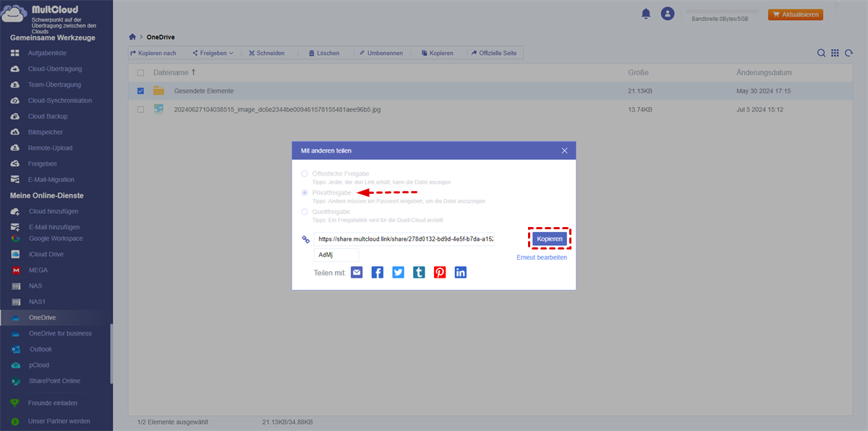Image resolution: width=868 pixels, height=431 pixels.
Task: Click the home icon in breadcrumb
Action: pyautogui.click(x=132, y=37)
